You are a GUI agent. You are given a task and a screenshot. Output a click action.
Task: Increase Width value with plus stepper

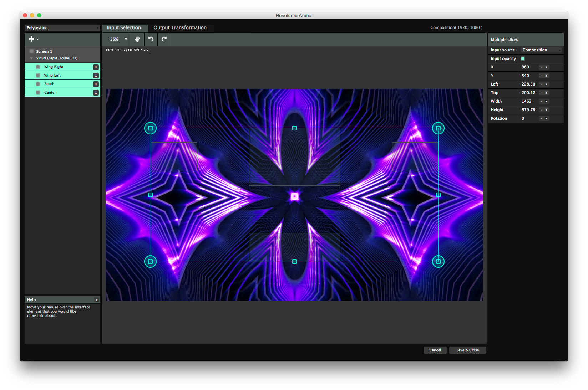tap(546, 102)
